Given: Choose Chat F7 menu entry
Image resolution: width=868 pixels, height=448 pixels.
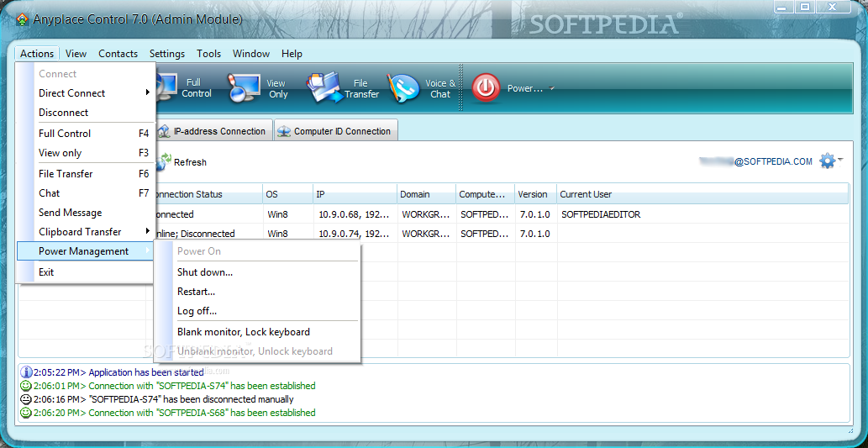Looking at the screenshot, I should [x=85, y=193].
